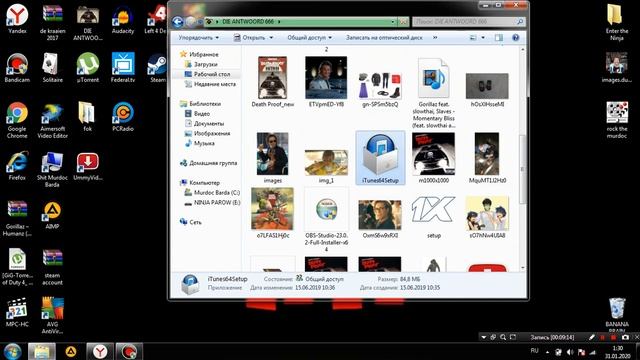This screenshot has width=640, height=360.
Task: Select Сеть in the navigation pane
Action: pos(191,222)
